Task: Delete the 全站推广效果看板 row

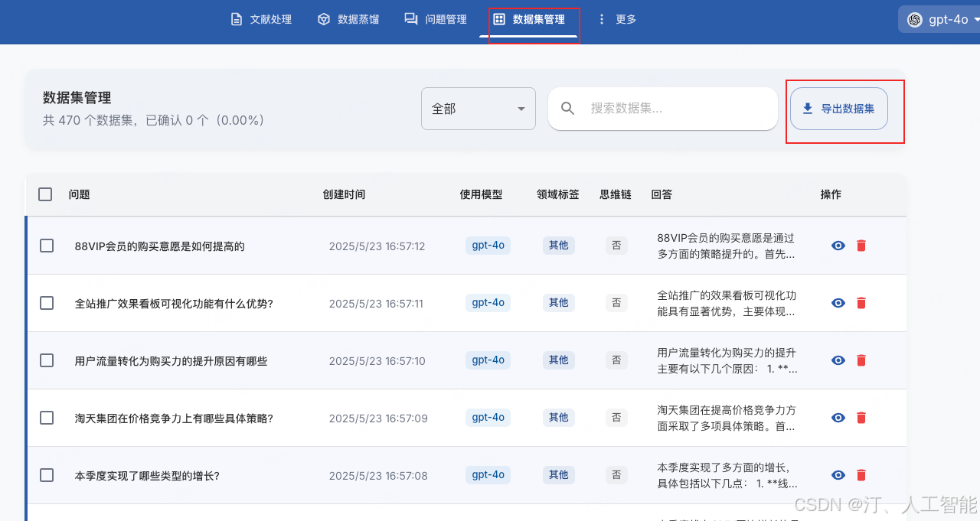Action: [x=861, y=303]
